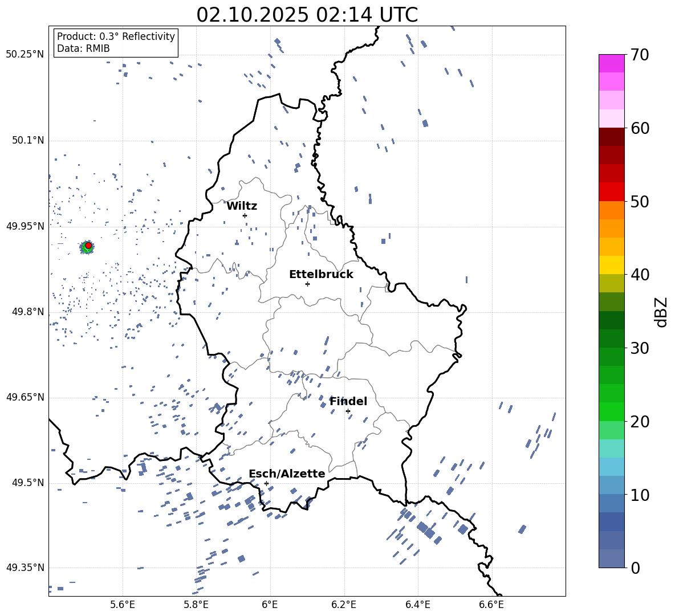This screenshot has height=616, width=675.
Task: Click the 0 tick label on colorbar
Action: click(635, 568)
